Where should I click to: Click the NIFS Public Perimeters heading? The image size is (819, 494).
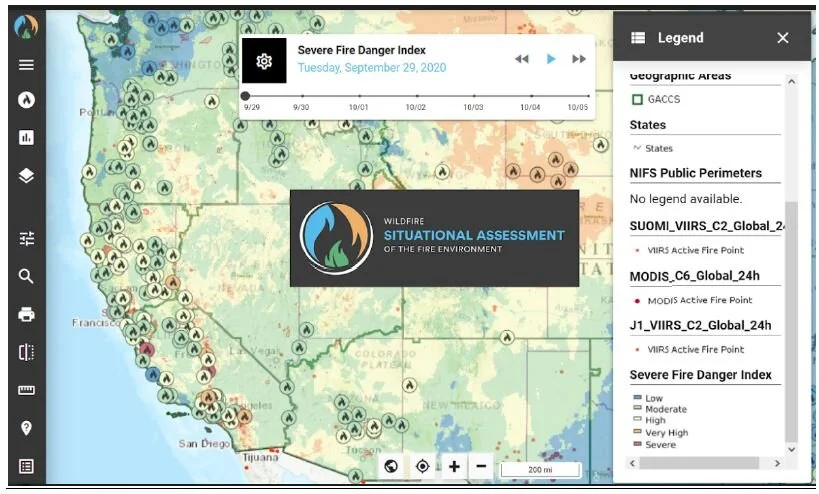coord(696,173)
